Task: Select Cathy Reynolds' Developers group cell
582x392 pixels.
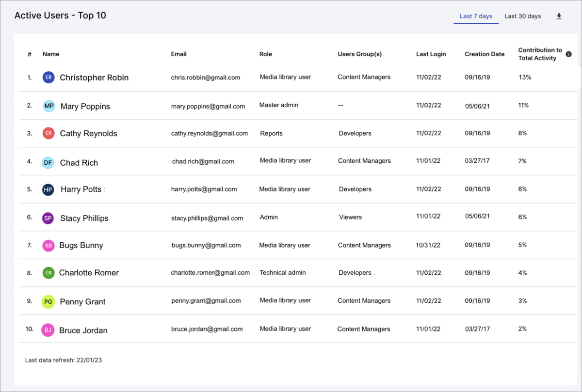Action: [355, 133]
